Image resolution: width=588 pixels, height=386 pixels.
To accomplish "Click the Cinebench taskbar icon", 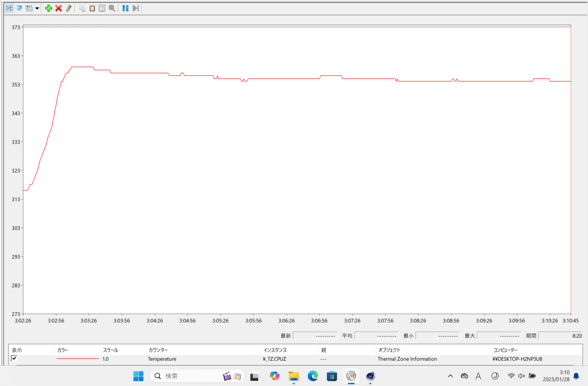I will point(370,376).
